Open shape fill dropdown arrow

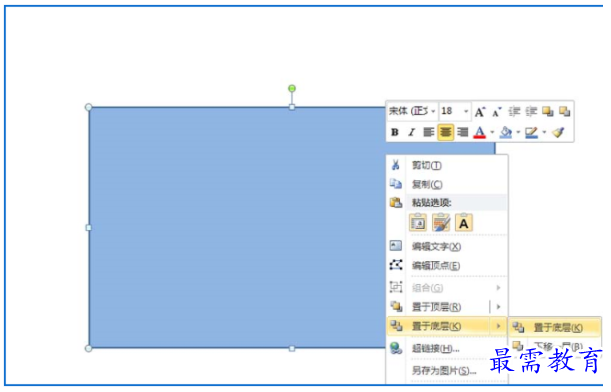pos(518,132)
